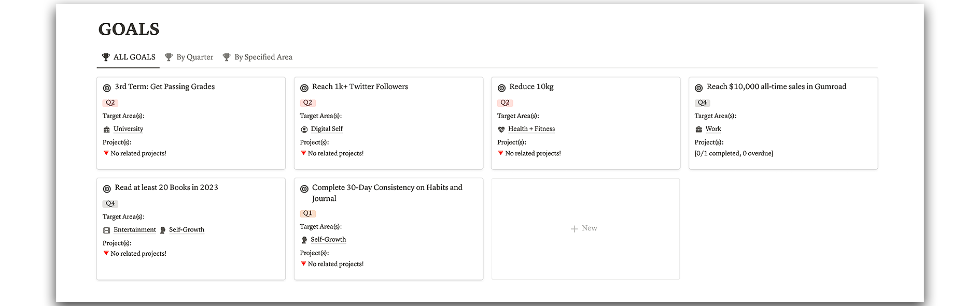This screenshot has height=306, width=980.
Task: Add a new goal card via New
Action: 584,228
